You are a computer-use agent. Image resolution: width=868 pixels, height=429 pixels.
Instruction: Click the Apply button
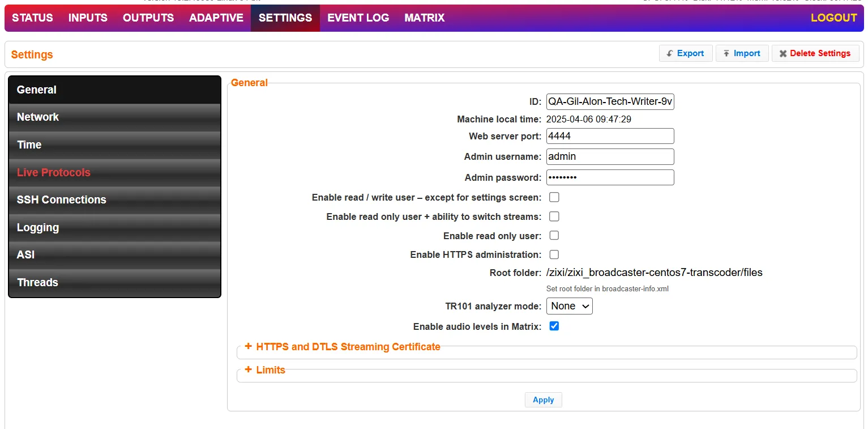[544, 400]
